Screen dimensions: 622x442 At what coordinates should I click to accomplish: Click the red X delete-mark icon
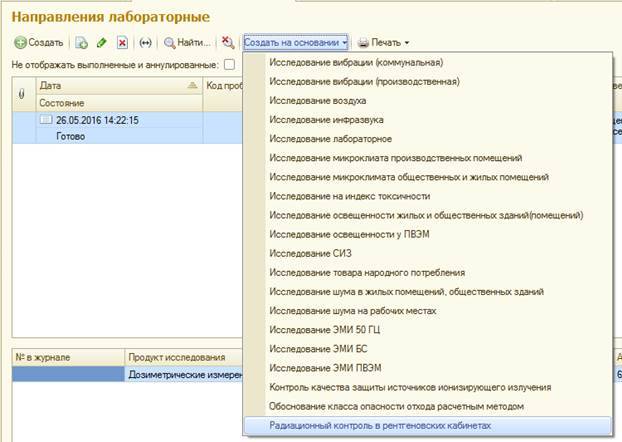pyautogui.click(x=122, y=43)
